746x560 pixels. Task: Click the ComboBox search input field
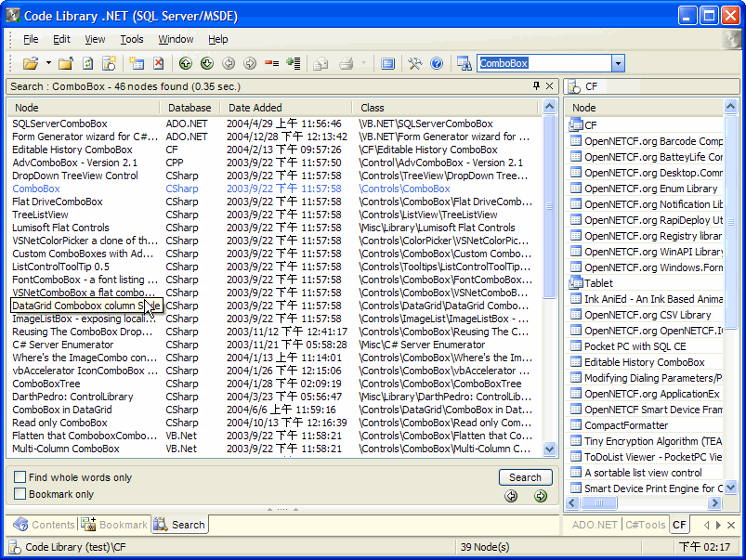544,63
